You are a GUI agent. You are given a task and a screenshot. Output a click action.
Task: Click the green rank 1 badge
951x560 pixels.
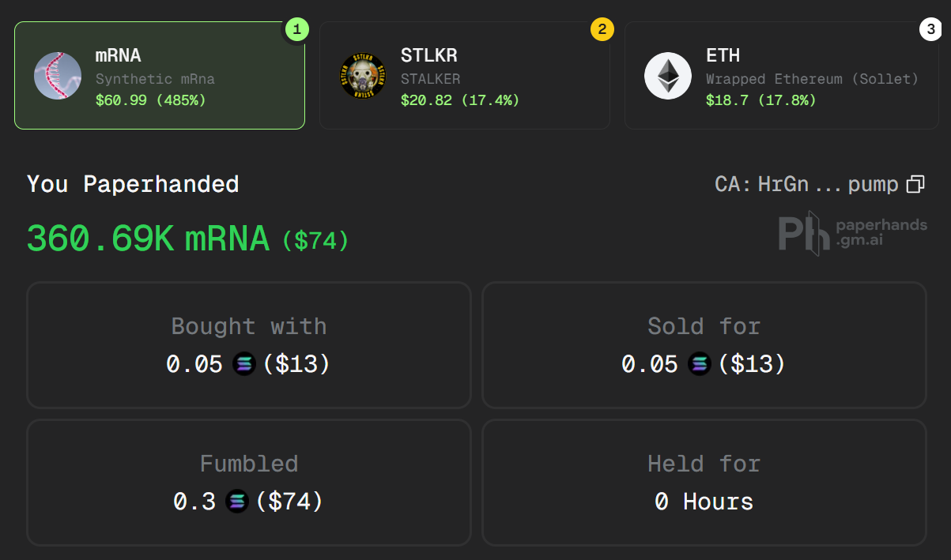296,30
